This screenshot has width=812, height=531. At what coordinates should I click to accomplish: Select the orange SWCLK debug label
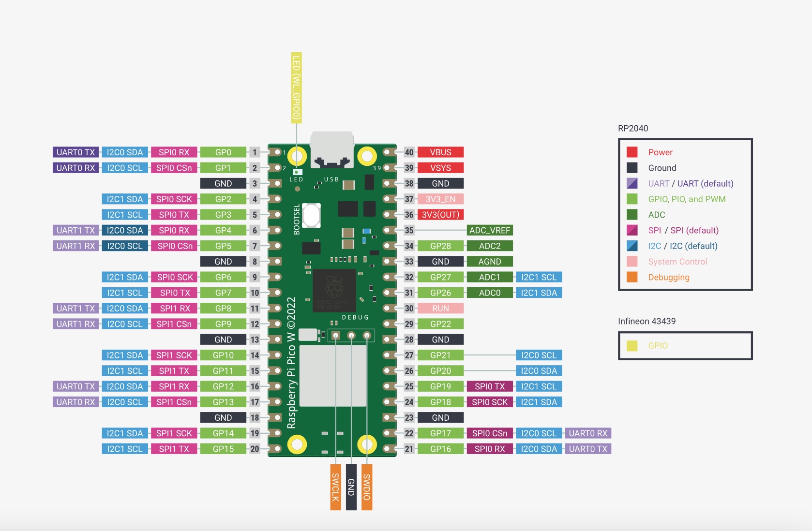coord(335,487)
